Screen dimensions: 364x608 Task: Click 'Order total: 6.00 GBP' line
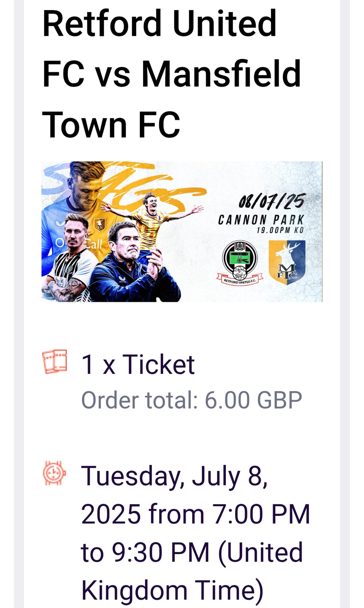pyautogui.click(x=192, y=400)
